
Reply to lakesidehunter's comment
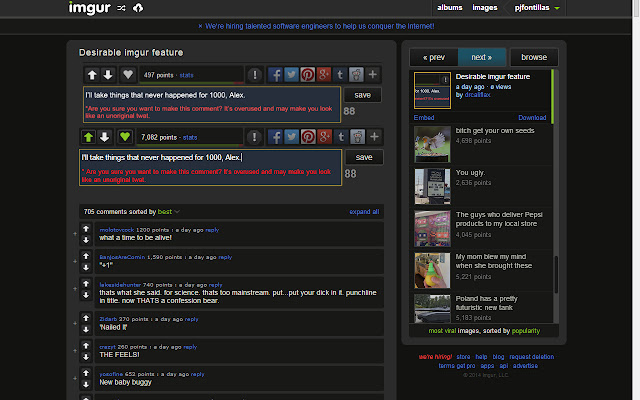click(x=216, y=285)
